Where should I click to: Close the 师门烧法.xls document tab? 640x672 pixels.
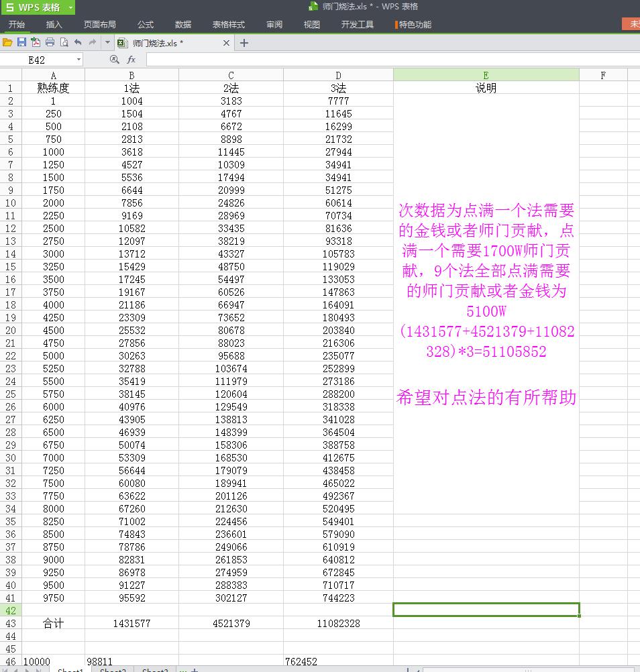(226, 43)
